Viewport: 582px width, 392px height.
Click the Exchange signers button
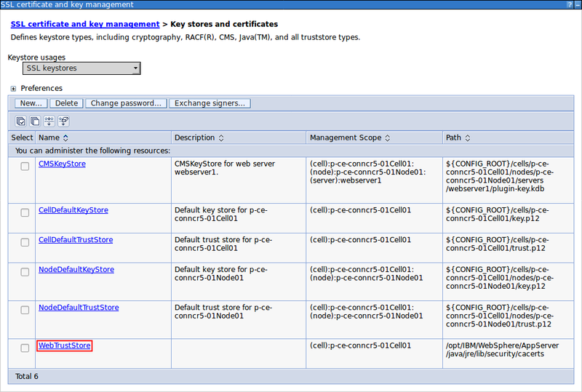[210, 103]
